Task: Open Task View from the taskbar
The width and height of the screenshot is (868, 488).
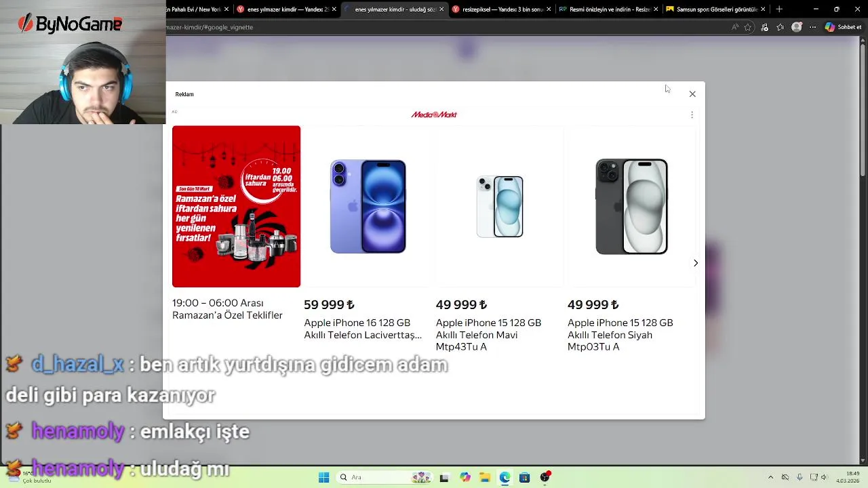Action: 444,478
